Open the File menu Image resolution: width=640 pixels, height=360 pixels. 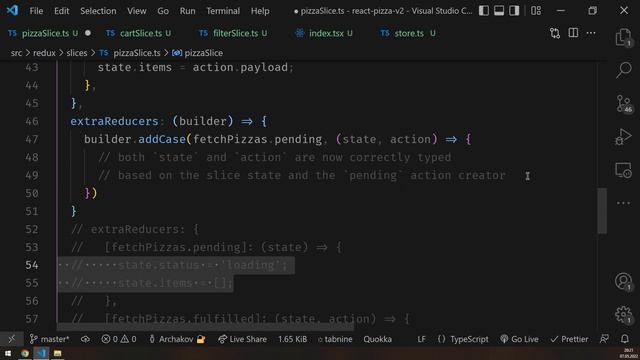point(36,11)
